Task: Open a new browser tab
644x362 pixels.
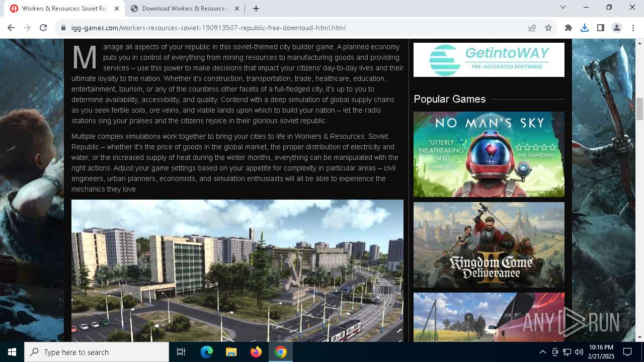Action: [x=256, y=9]
